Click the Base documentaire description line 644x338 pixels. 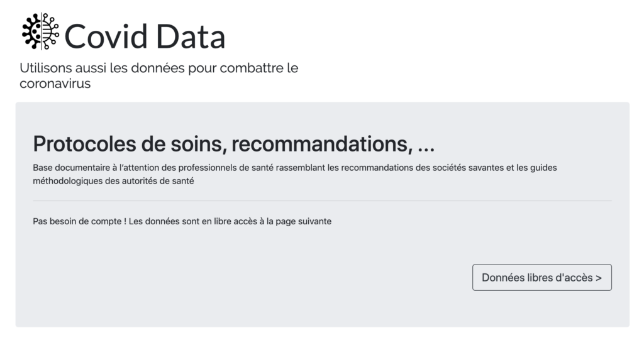pyautogui.click(x=295, y=168)
